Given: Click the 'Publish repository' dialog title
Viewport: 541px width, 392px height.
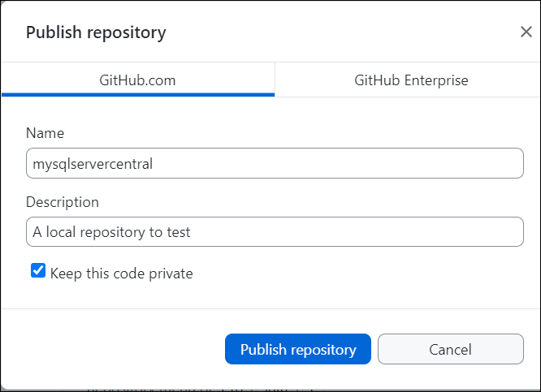Looking at the screenshot, I should [x=96, y=32].
